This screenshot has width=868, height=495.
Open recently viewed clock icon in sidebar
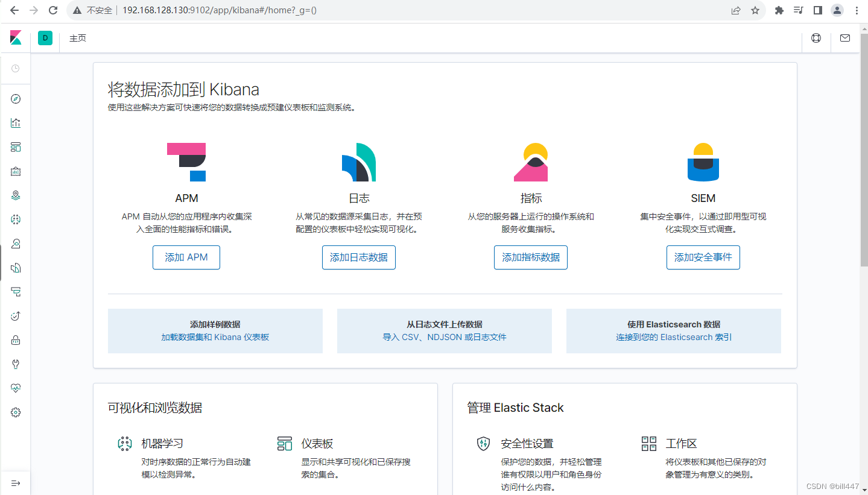[16, 69]
